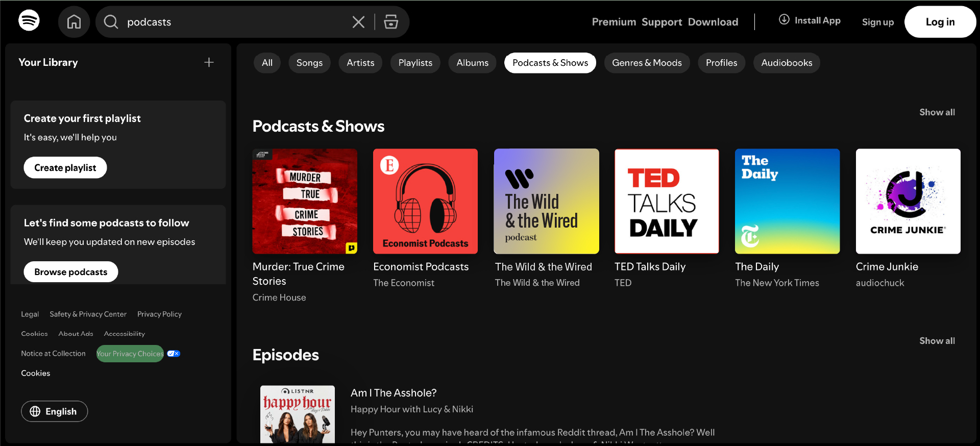Click the Install App download icon

(784, 19)
